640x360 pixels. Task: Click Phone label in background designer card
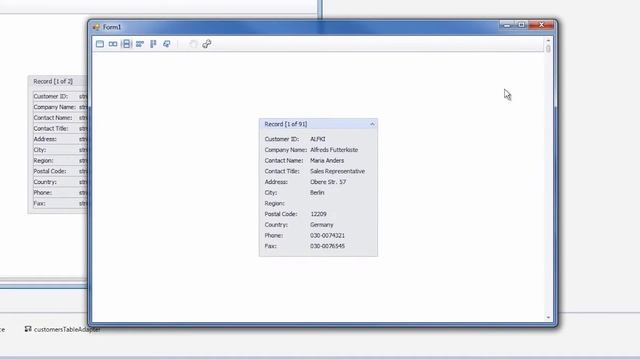43,193
